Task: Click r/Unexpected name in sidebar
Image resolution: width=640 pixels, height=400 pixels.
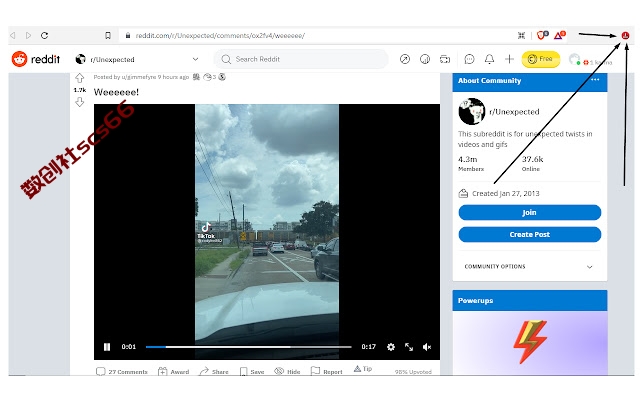Action: 514,112
